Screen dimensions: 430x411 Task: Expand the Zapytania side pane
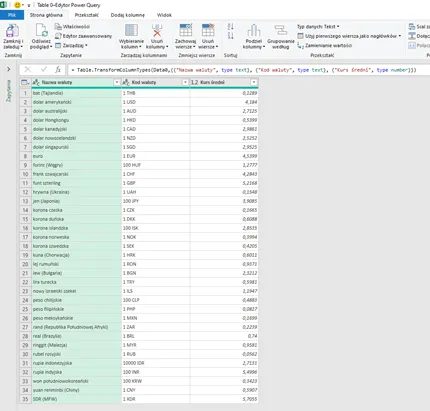[x=9, y=69]
